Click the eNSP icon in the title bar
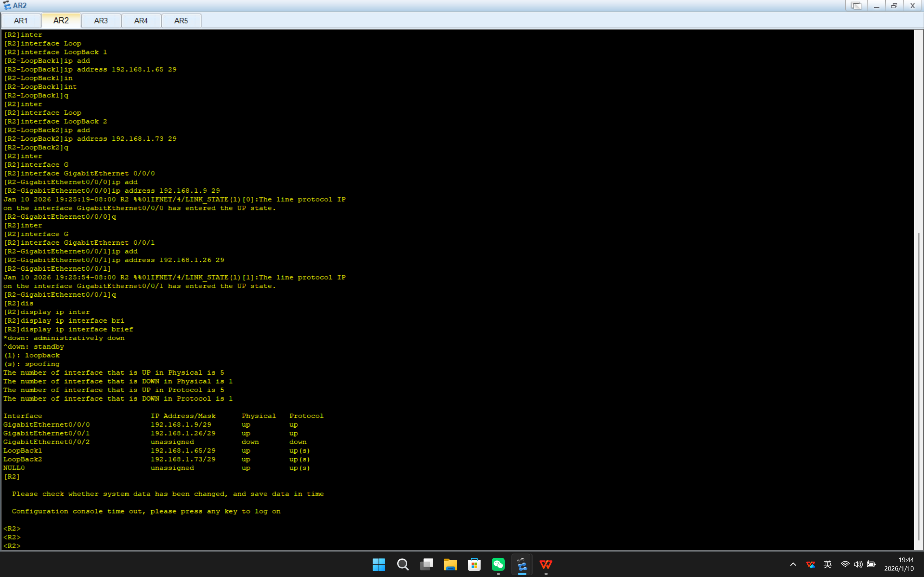This screenshot has width=924, height=577. coord(6,5)
